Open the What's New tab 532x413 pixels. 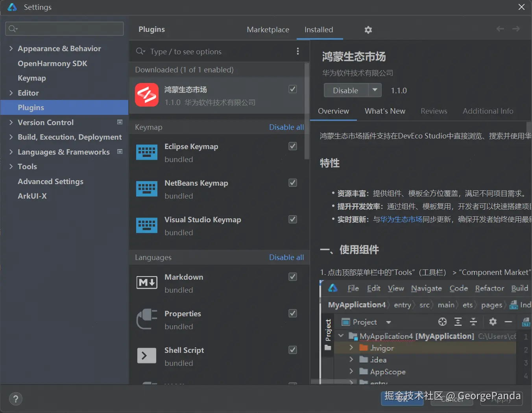pyautogui.click(x=385, y=111)
